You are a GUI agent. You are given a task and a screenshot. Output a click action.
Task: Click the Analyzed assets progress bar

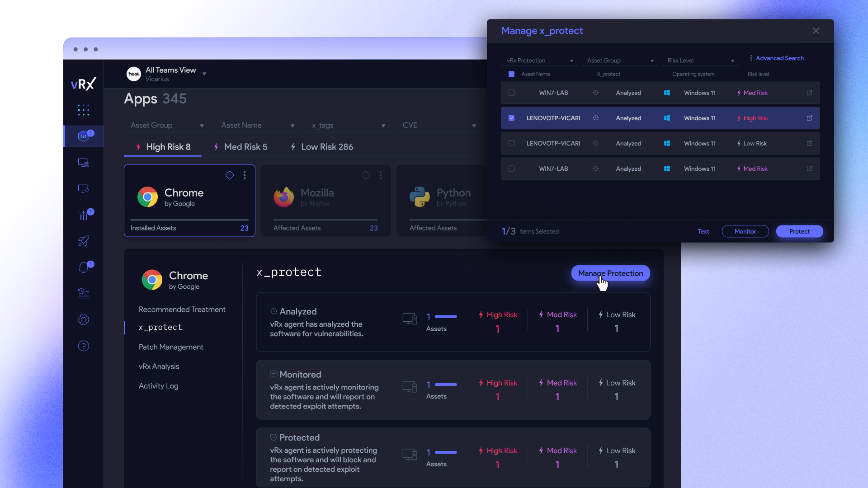click(x=446, y=316)
